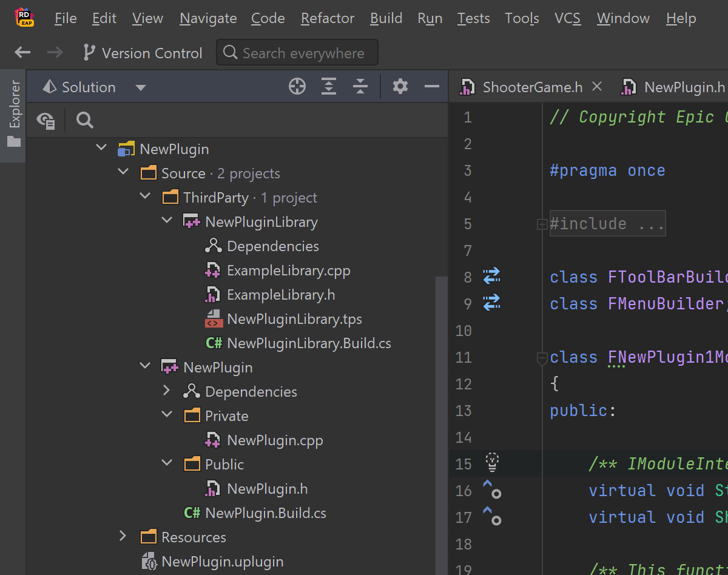The width and height of the screenshot is (728, 575).
Task: Click the search magnifier in Solution toolbar
Action: click(x=85, y=121)
